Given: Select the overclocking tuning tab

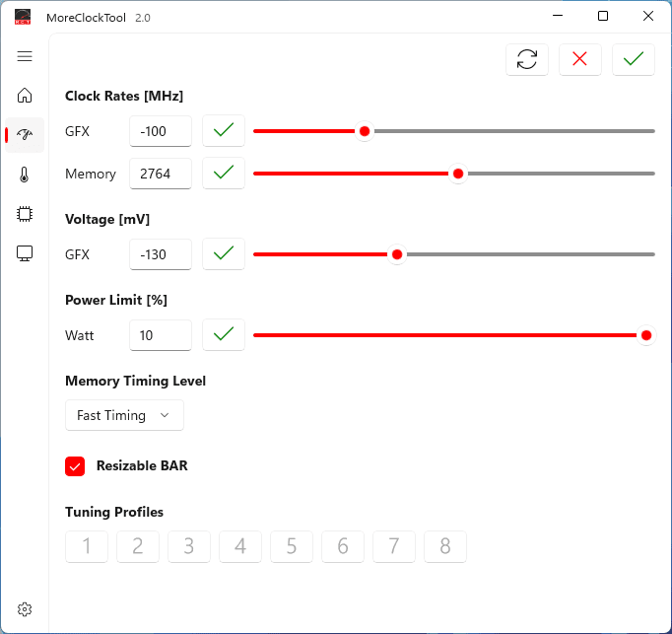Looking at the screenshot, I should tap(25, 135).
